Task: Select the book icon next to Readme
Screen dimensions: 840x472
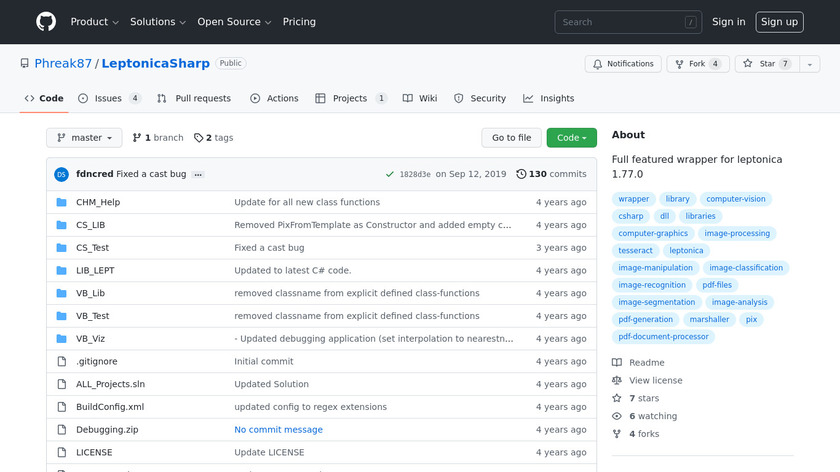Action: click(617, 362)
